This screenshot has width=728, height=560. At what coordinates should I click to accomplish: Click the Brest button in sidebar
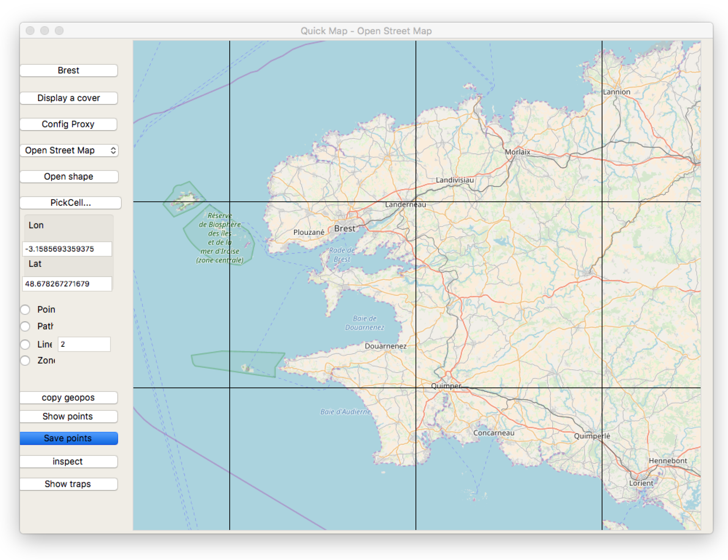68,70
